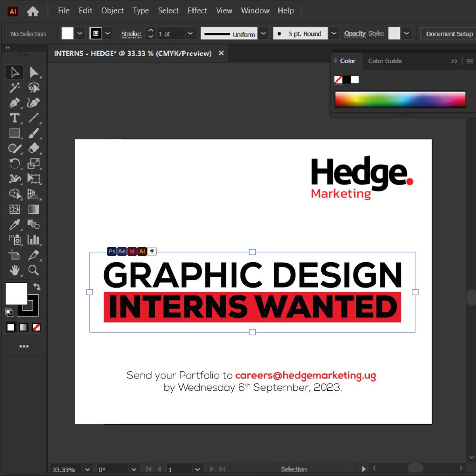Activate the Hand tool
Image resolution: width=476 pixels, height=476 pixels.
15,271
